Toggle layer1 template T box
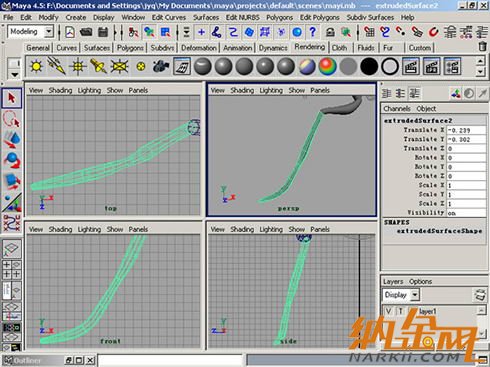The image size is (490, 367). (400, 311)
